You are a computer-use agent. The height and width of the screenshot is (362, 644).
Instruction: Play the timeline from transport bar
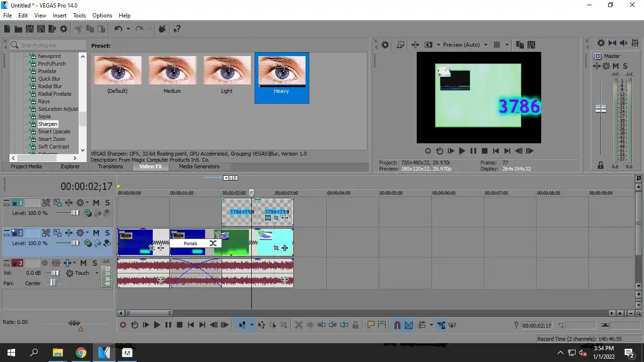(x=157, y=325)
